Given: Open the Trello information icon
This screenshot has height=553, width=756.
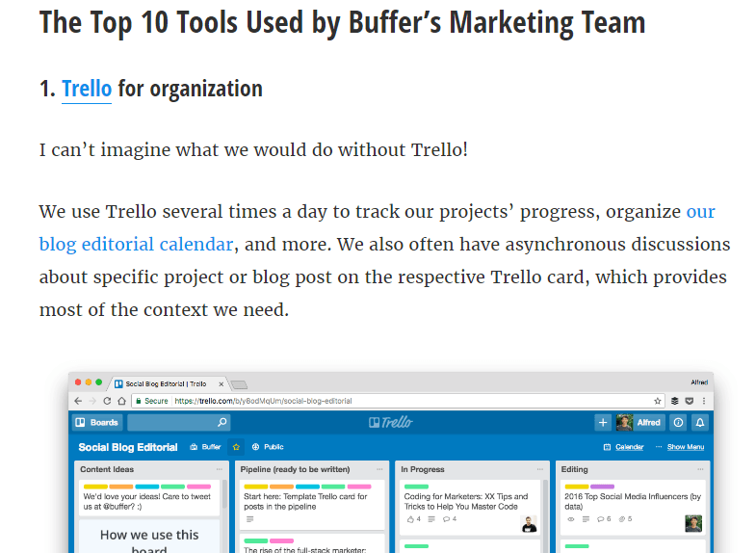Looking at the screenshot, I should pyautogui.click(x=678, y=422).
